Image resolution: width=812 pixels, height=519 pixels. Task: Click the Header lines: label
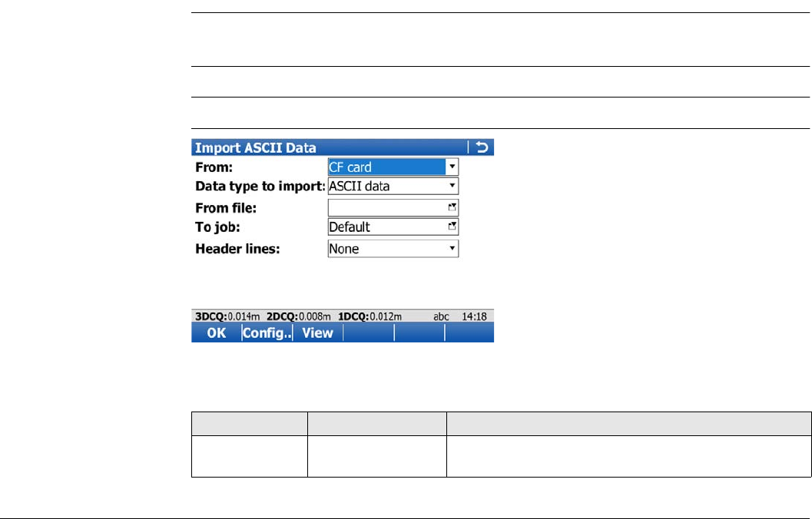(237, 249)
